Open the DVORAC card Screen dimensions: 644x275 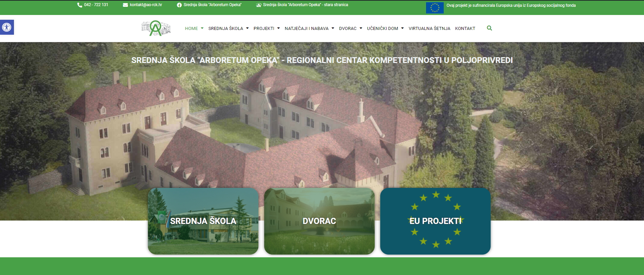tap(319, 221)
